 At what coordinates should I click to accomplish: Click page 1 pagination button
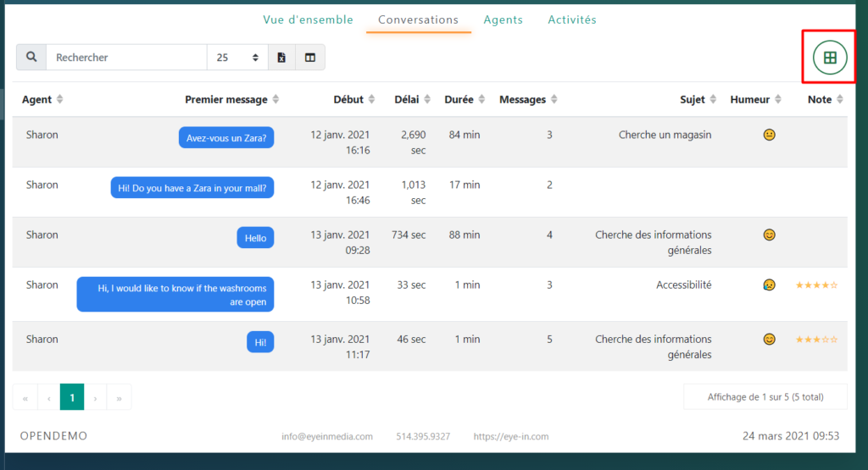click(x=72, y=397)
